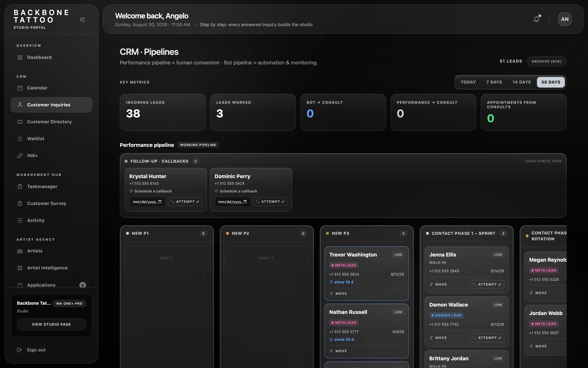Open calendar picker in Krystal Hunter's date field
Viewport: 588px width, 368px height.
pyautogui.click(x=160, y=202)
